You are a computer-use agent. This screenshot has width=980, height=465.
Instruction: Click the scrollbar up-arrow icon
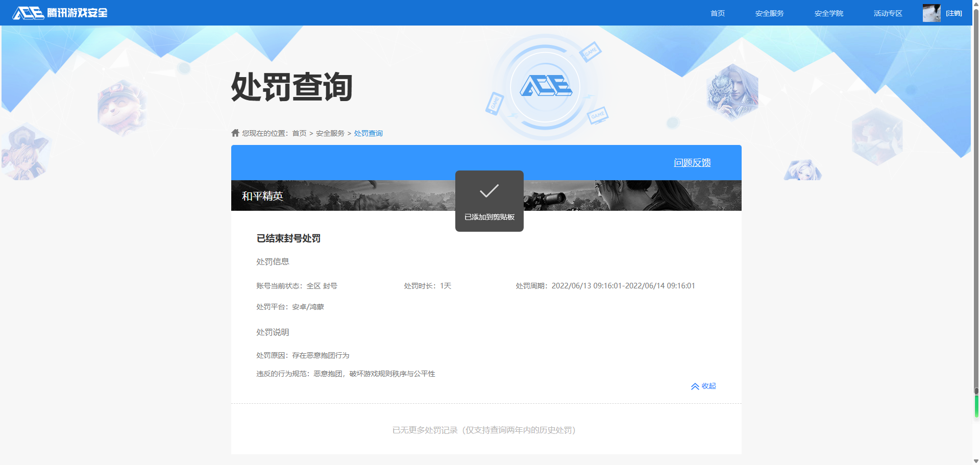click(975, 4)
